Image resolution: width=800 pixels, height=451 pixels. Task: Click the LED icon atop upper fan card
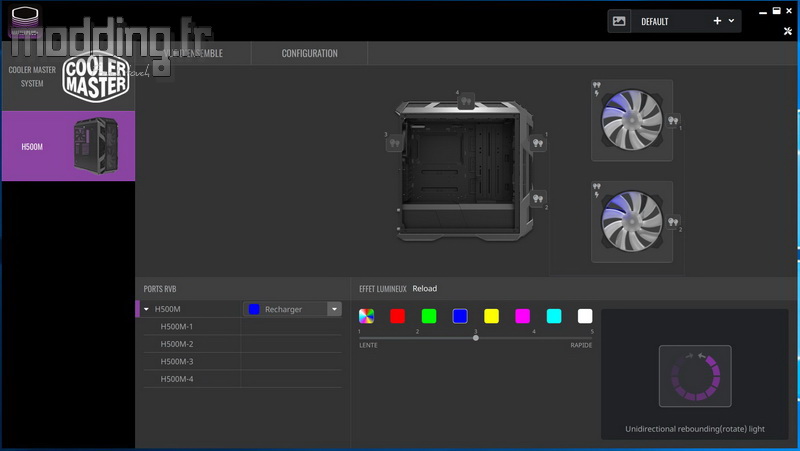point(596,85)
